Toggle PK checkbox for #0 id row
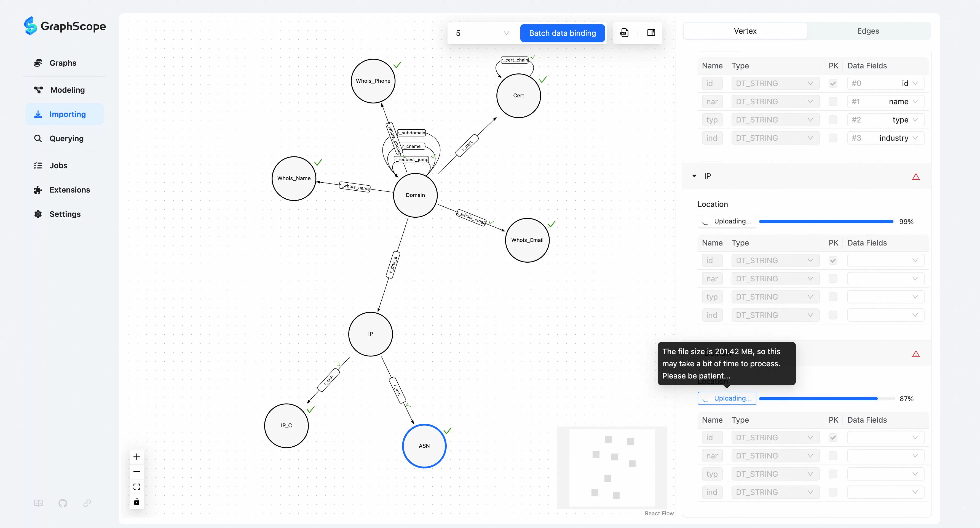Image resolution: width=980 pixels, height=528 pixels. [x=833, y=83]
